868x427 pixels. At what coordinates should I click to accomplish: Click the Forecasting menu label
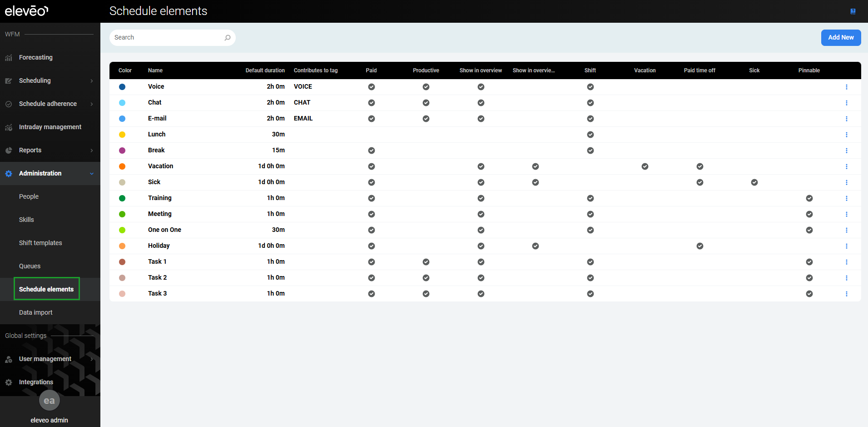click(36, 57)
